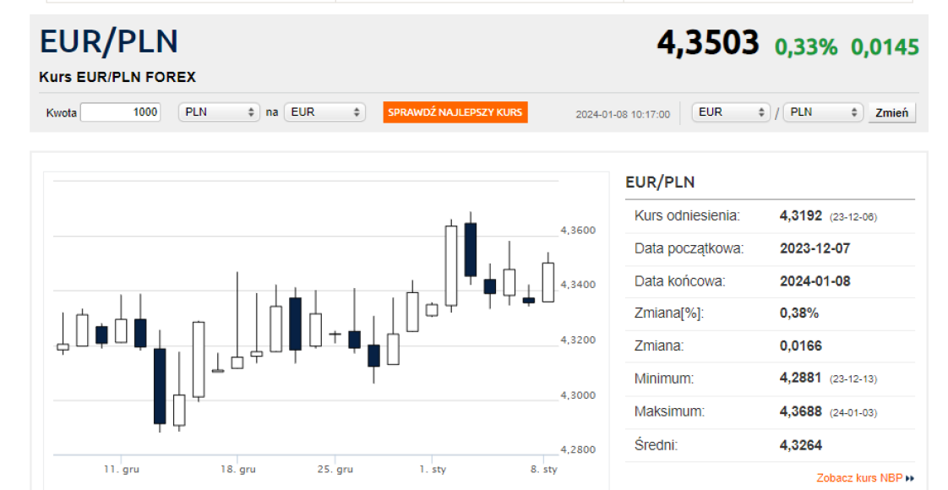Click the last candlestick above 8. sty
This screenshot has width=948, height=490.
pyautogui.click(x=548, y=282)
